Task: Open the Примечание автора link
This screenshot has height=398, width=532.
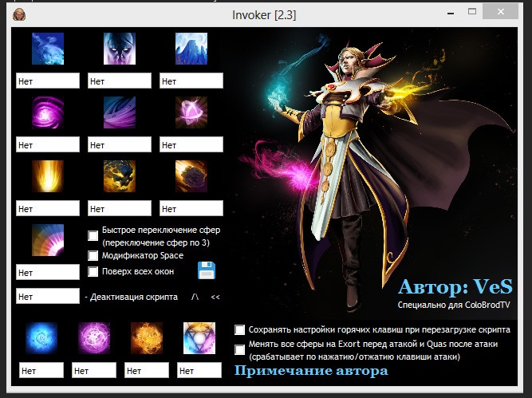Action: pyautogui.click(x=311, y=371)
